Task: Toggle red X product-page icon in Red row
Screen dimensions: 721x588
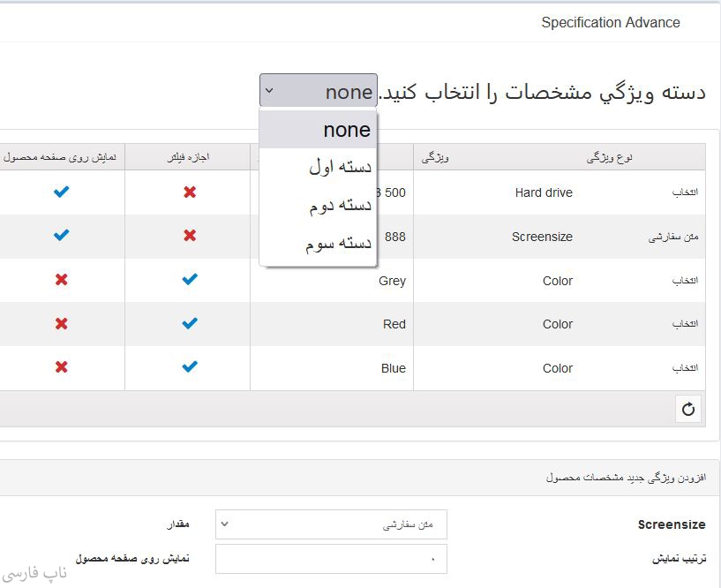Action: pos(61,324)
